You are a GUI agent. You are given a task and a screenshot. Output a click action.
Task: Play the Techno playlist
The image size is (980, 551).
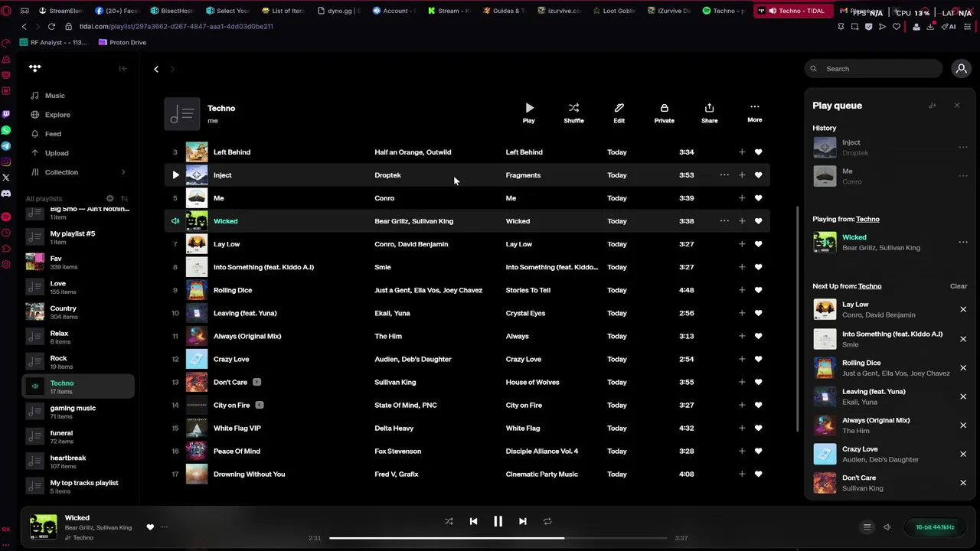point(529,112)
